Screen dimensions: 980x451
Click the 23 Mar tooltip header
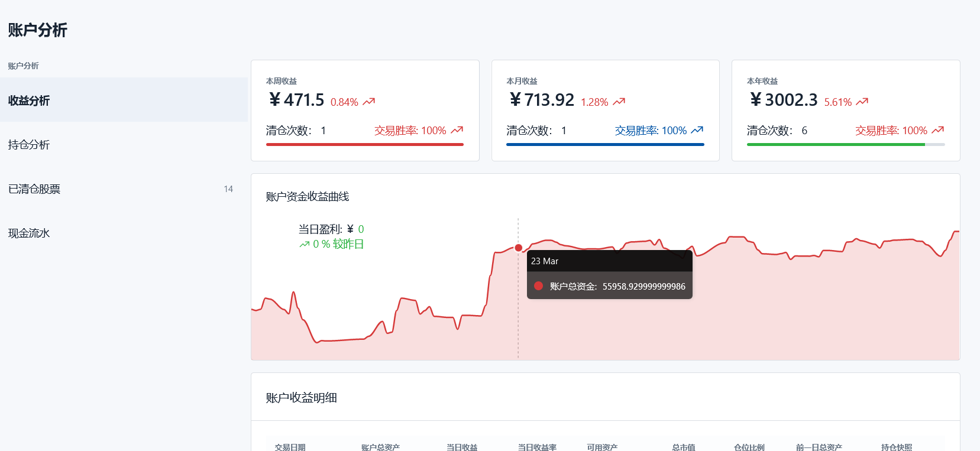610,261
